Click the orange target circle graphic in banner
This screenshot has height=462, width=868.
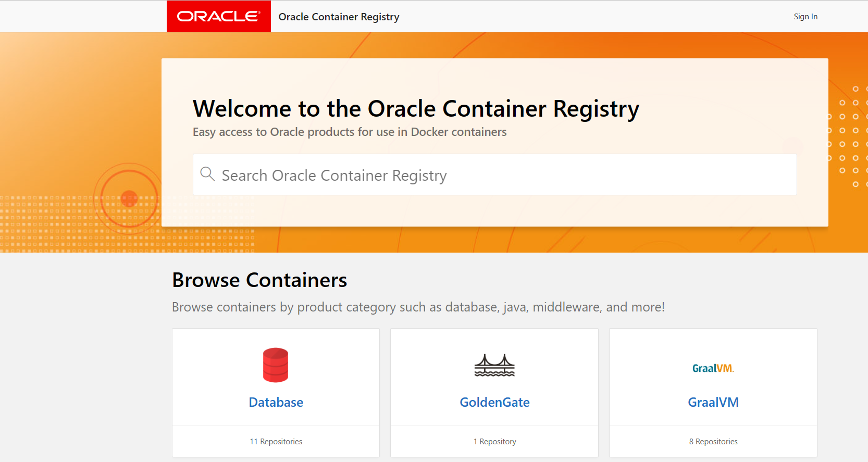click(129, 198)
